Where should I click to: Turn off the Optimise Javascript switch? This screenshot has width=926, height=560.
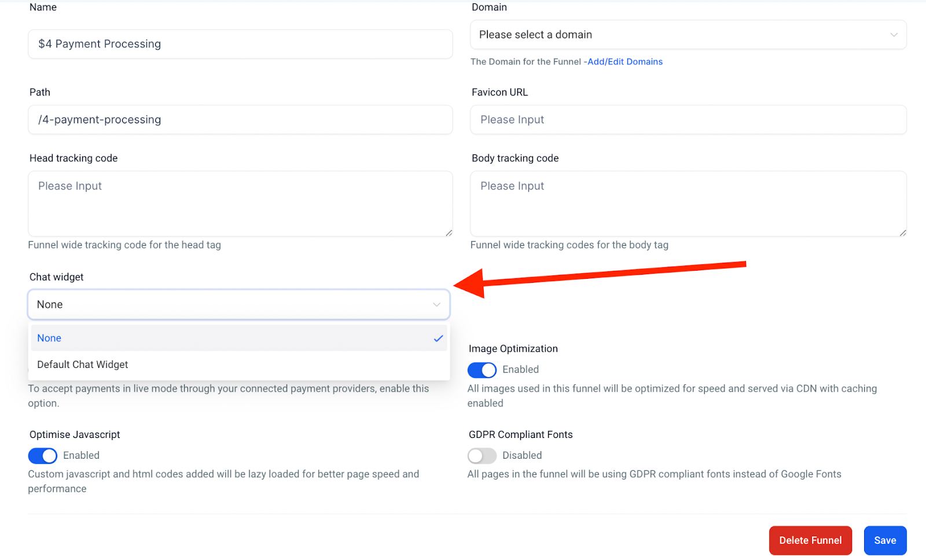coord(43,456)
